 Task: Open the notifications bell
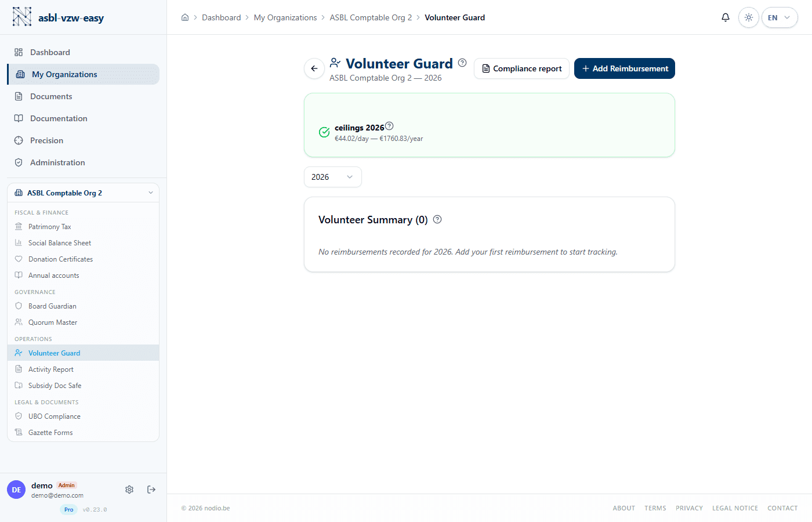pyautogui.click(x=726, y=17)
